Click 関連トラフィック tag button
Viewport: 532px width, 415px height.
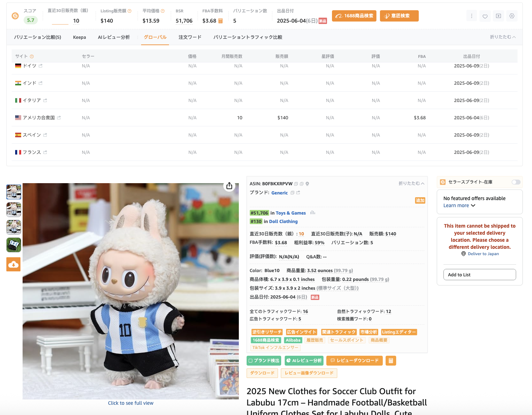pos(339,332)
